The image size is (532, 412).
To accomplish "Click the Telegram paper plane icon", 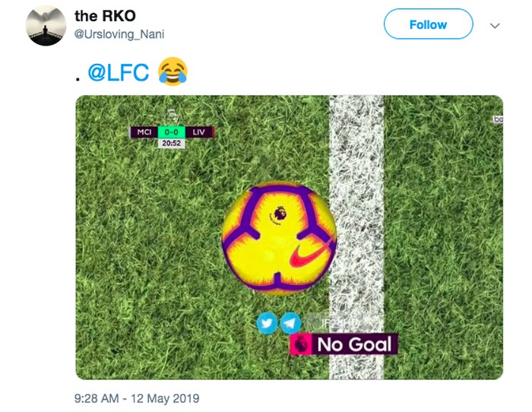I will [x=290, y=323].
